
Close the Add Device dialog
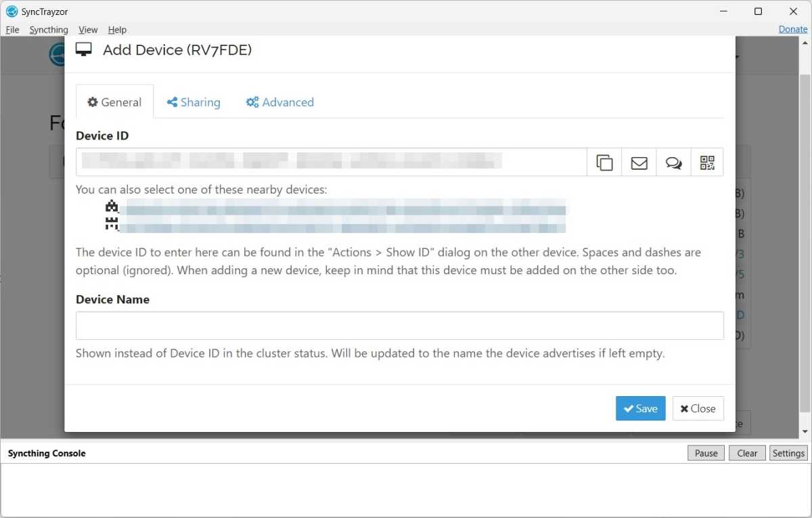pos(698,408)
